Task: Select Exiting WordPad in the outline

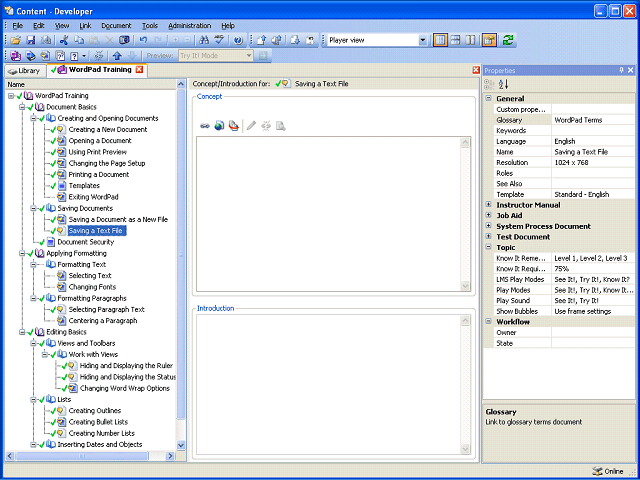Action: (x=93, y=197)
